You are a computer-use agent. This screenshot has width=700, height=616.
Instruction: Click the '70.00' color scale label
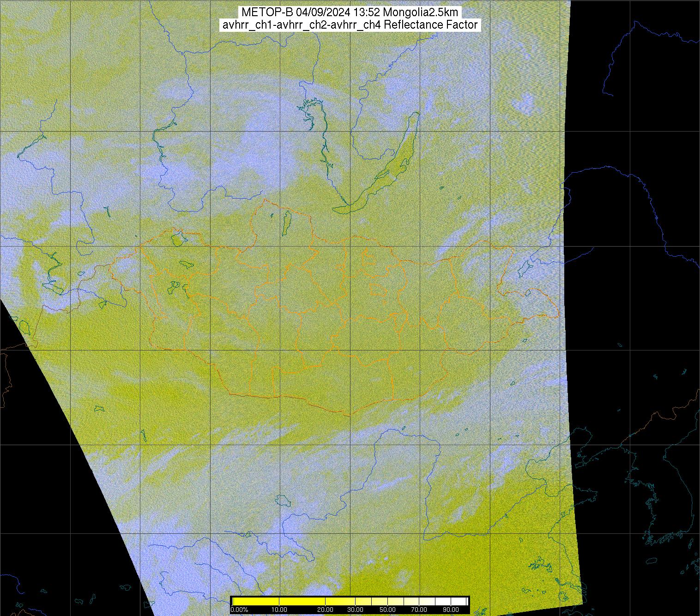pyautogui.click(x=419, y=610)
